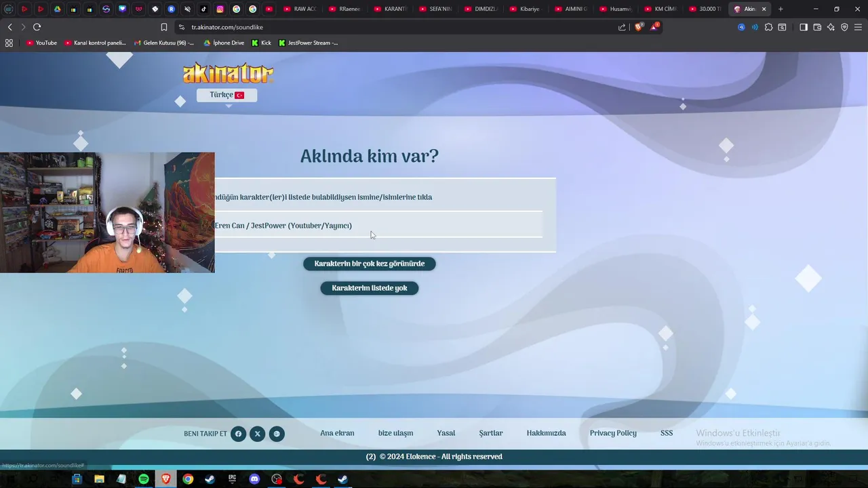Click the Karakterin bir çok kez göründe button
868x488 pixels.
pyautogui.click(x=370, y=264)
